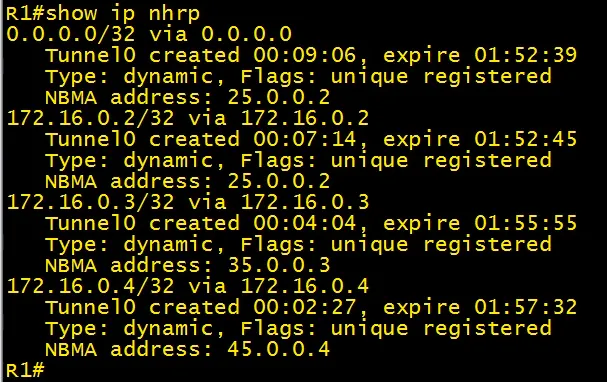Click NBMA address 45.0.0.4
The image size is (607, 382).
279,349
